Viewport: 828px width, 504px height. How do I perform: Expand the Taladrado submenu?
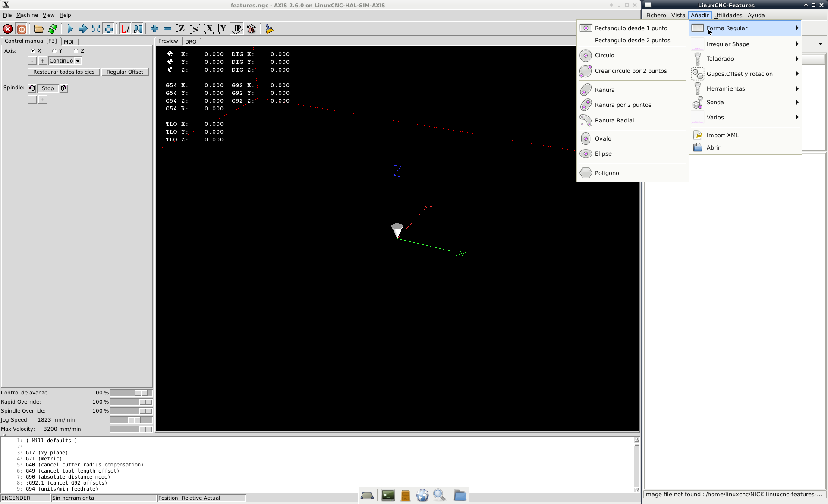(x=745, y=59)
